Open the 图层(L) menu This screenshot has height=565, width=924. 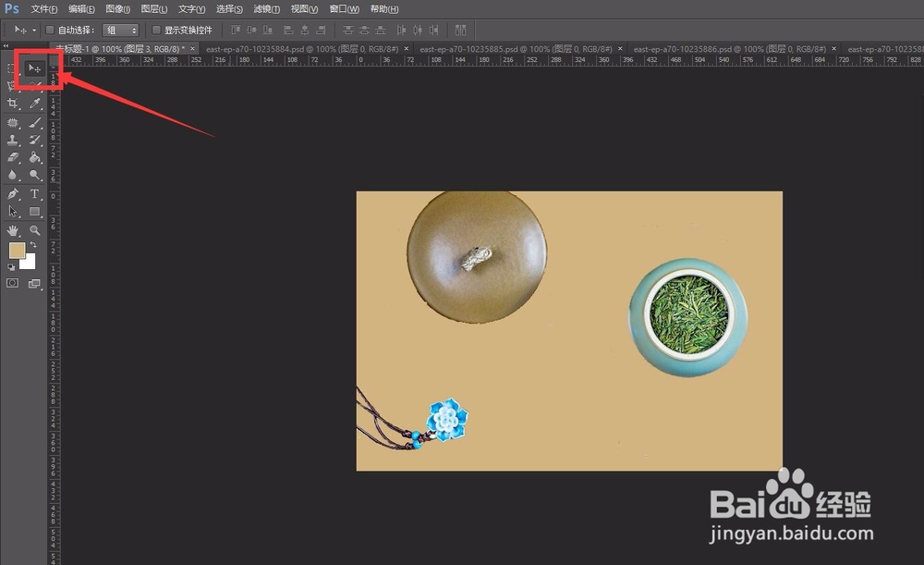154,9
